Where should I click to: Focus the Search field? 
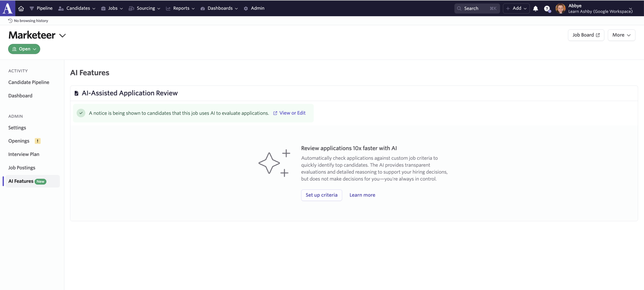pyautogui.click(x=477, y=9)
